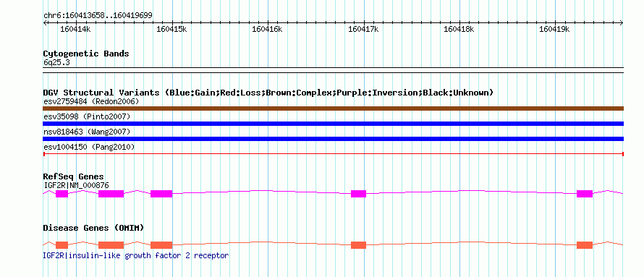Click the esv35098 (Pinto2007) variant label
644x277 pixels.
point(87,116)
